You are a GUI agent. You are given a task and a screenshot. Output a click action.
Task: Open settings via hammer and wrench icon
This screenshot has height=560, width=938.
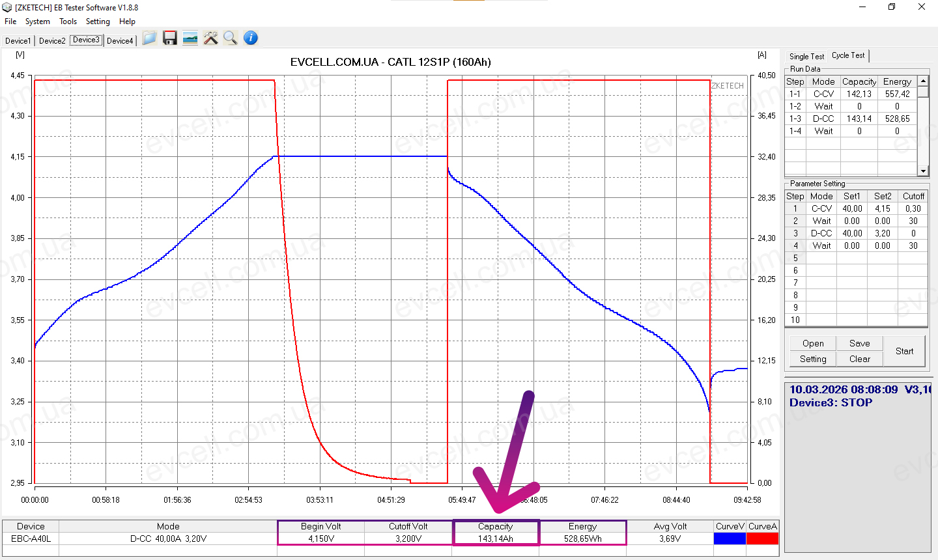click(210, 38)
